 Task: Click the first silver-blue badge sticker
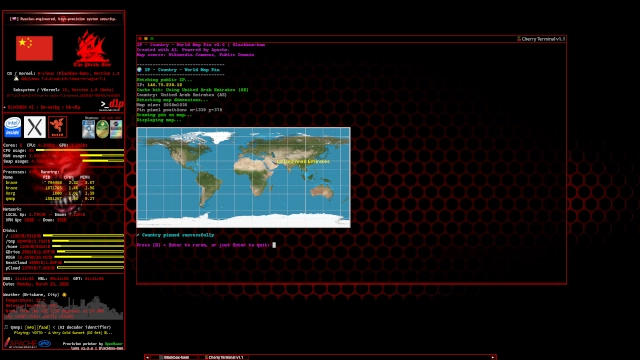[88, 129]
